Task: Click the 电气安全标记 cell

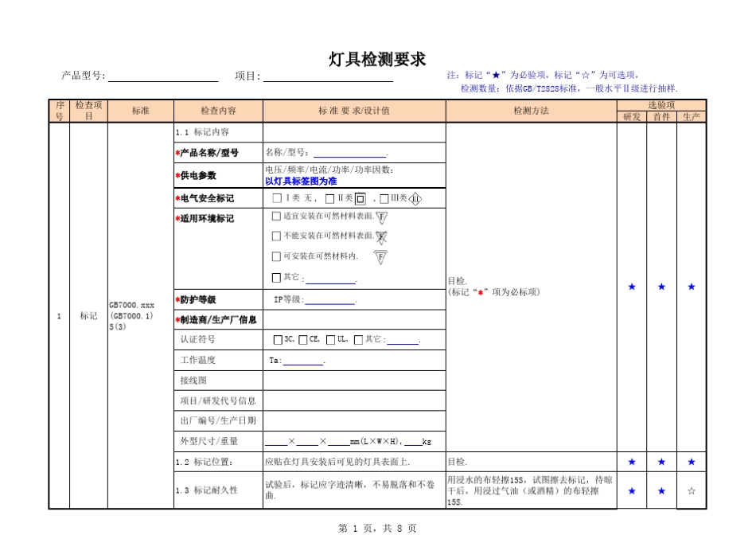Action: (x=218, y=198)
